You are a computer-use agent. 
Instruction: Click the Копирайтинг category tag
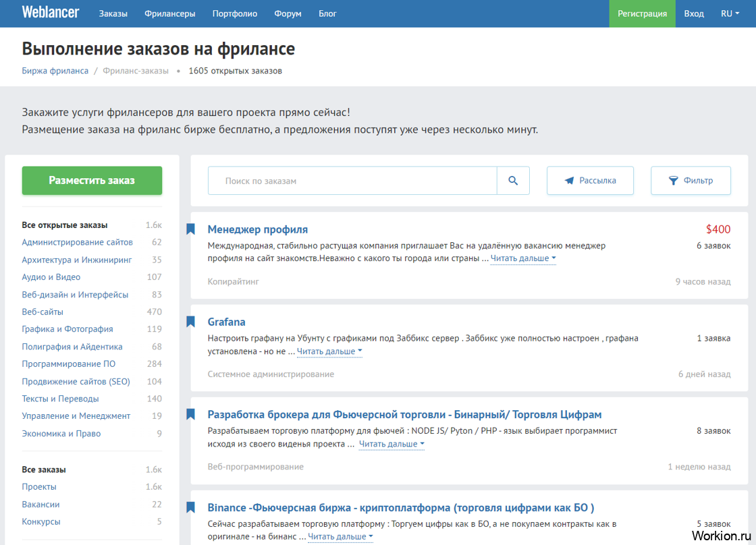click(234, 281)
